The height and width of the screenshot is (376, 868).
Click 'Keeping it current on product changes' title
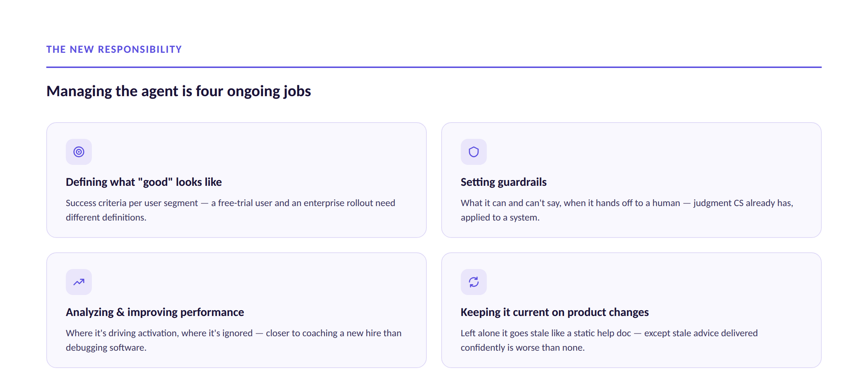coord(554,312)
